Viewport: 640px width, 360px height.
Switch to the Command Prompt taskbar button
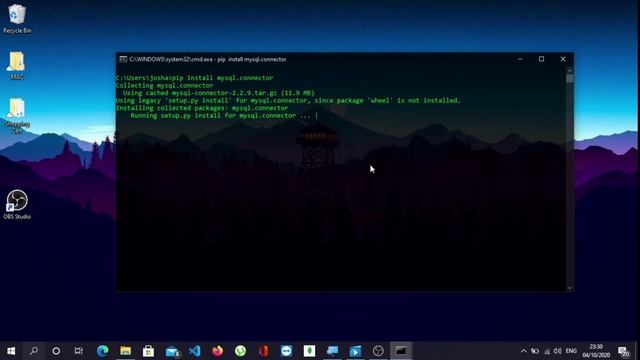click(x=401, y=351)
